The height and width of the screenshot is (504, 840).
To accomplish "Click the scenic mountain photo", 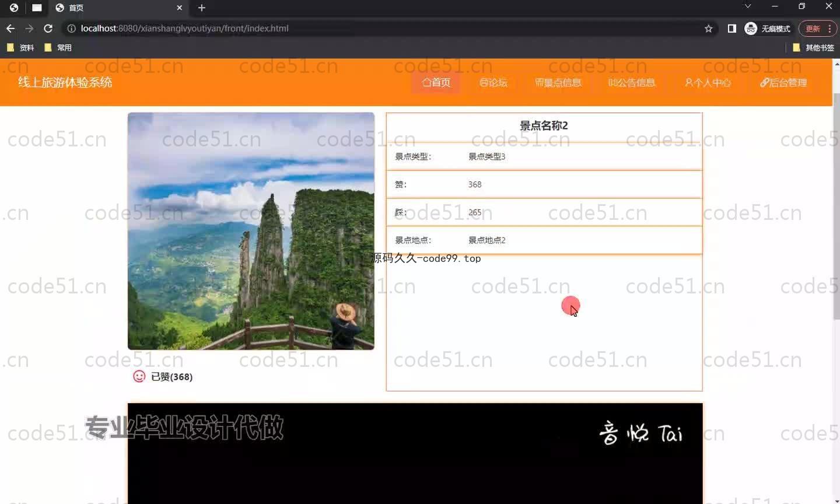I will 251,231.
